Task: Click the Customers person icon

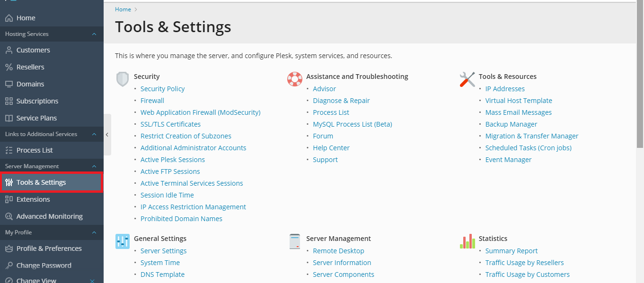Action: coord(9,50)
